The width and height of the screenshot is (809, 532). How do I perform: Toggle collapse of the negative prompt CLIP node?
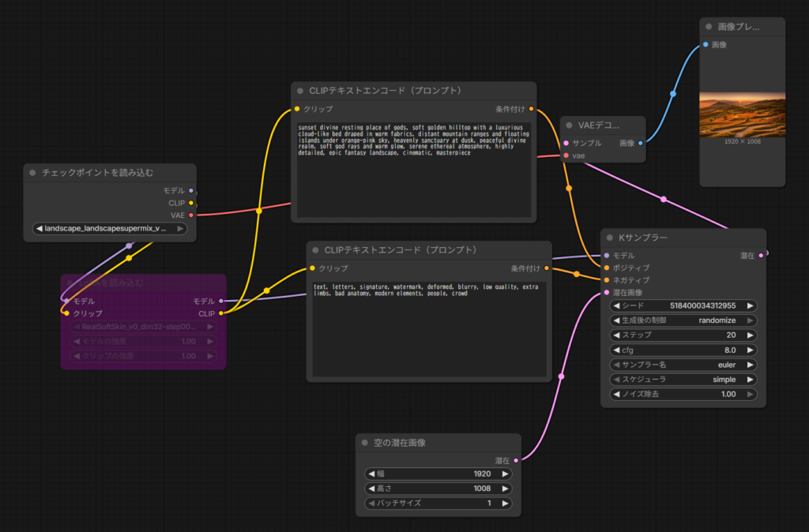click(317, 250)
